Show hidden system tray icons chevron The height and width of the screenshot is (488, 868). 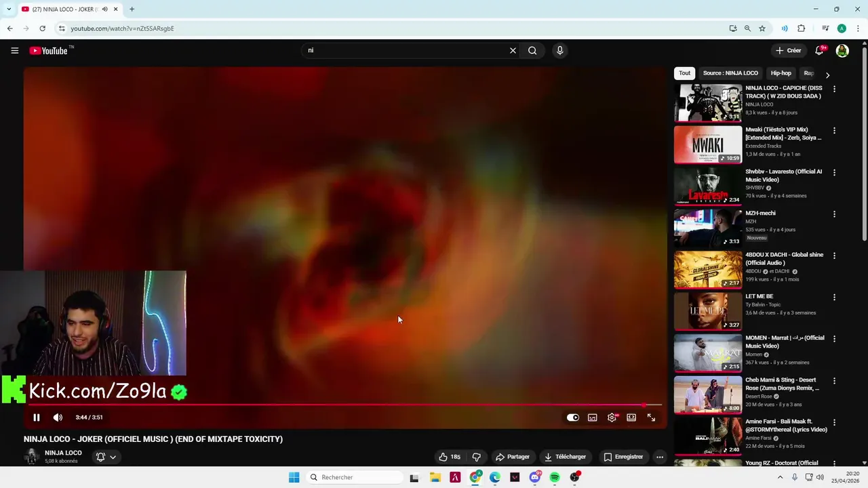coord(780,477)
